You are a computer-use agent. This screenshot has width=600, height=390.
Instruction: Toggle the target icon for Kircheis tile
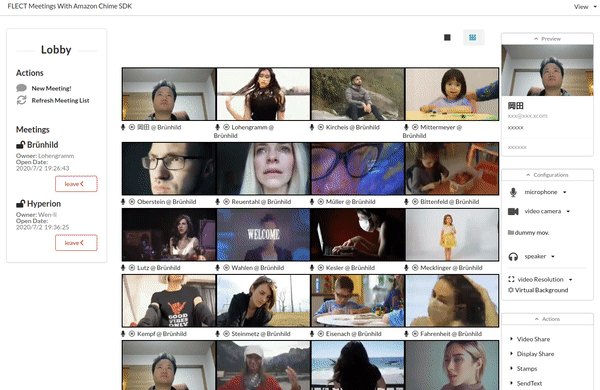[321, 127]
